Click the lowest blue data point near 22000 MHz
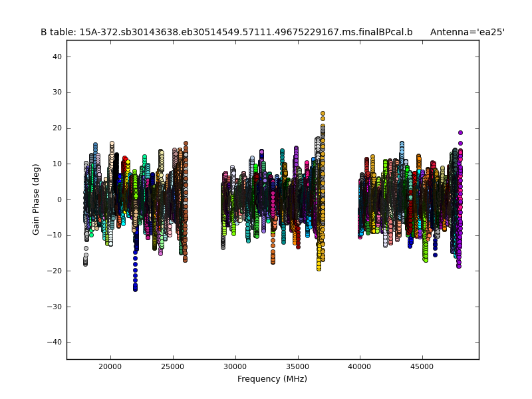The height and width of the screenshot is (399, 532). pos(135,289)
